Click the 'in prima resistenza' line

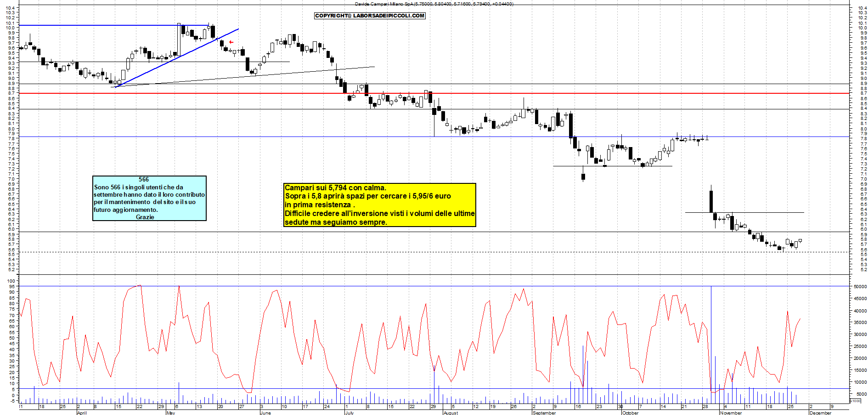[x=320, y=205]
